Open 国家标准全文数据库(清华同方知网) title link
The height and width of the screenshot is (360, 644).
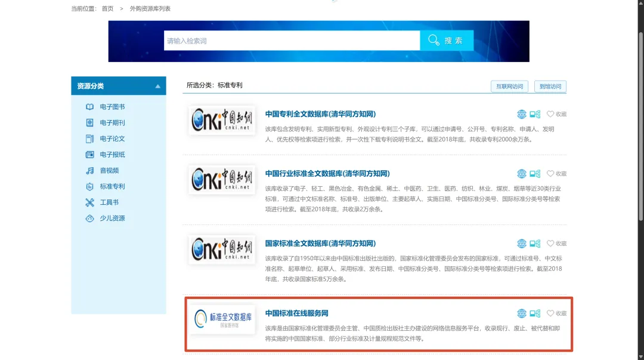(320, 244)
